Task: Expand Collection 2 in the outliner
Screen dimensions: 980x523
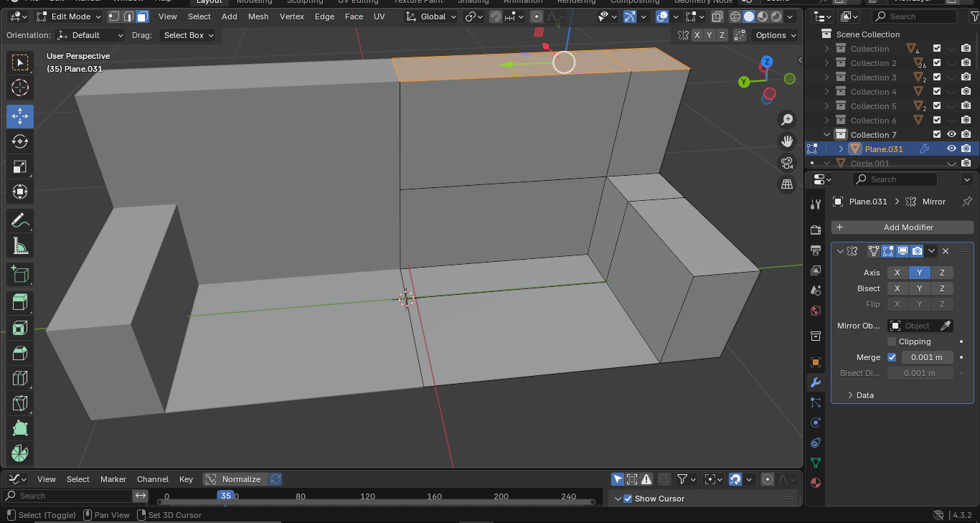Action: tap(826, 63)
